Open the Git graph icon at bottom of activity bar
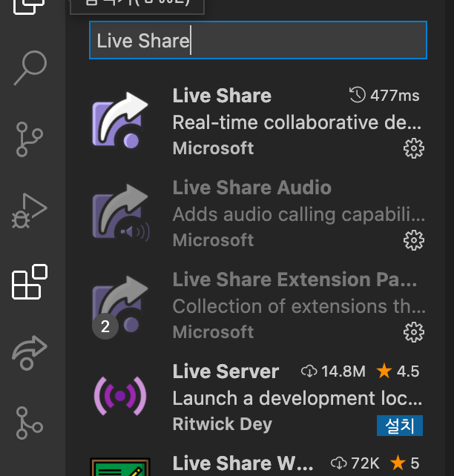 [x=29, y=423]
